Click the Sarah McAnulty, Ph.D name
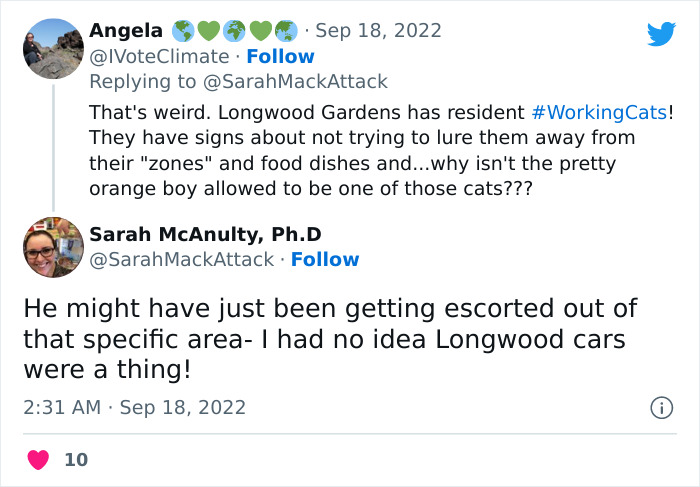This screenshot has width=700, height=487. [205, 234]
